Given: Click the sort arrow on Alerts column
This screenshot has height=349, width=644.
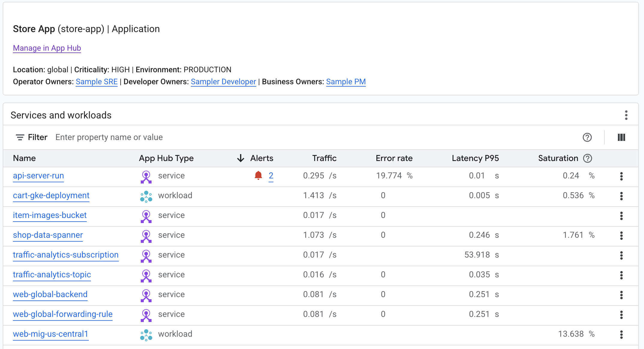Looking at the screenshot, I should point(241,158).
